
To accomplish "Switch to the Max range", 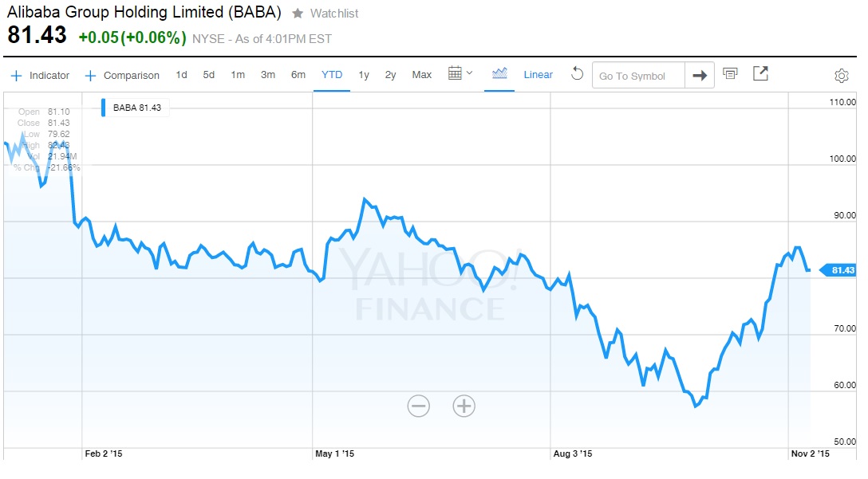I will (x=421, y=75).
